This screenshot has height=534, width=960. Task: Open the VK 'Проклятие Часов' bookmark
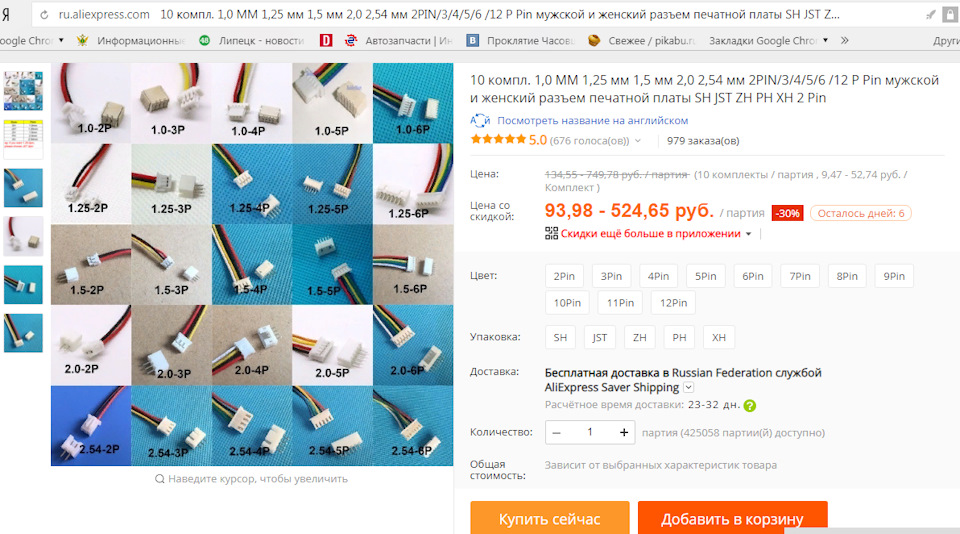pos(520,40)
